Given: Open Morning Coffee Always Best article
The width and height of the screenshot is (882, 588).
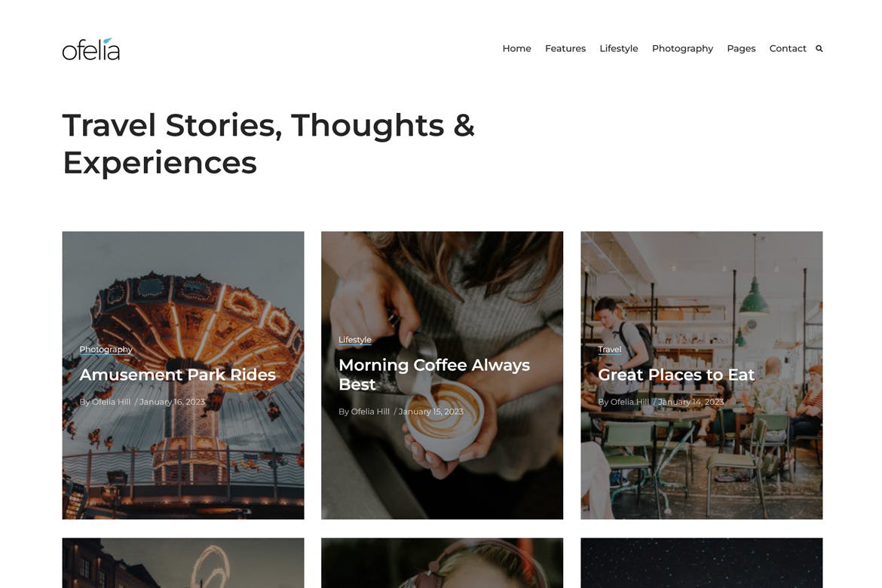Looking at the screenshot, I should click(434, 375).
